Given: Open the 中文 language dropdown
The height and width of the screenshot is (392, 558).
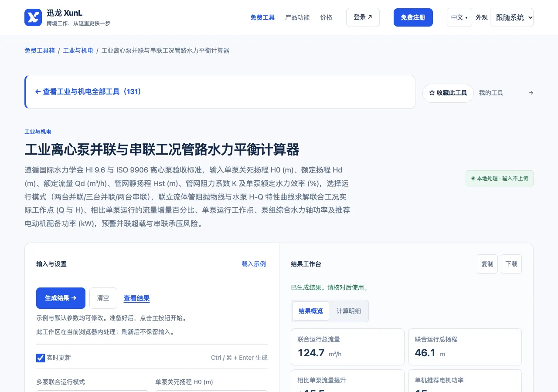Looking at the screenshot, I should [x=459, y=17].
